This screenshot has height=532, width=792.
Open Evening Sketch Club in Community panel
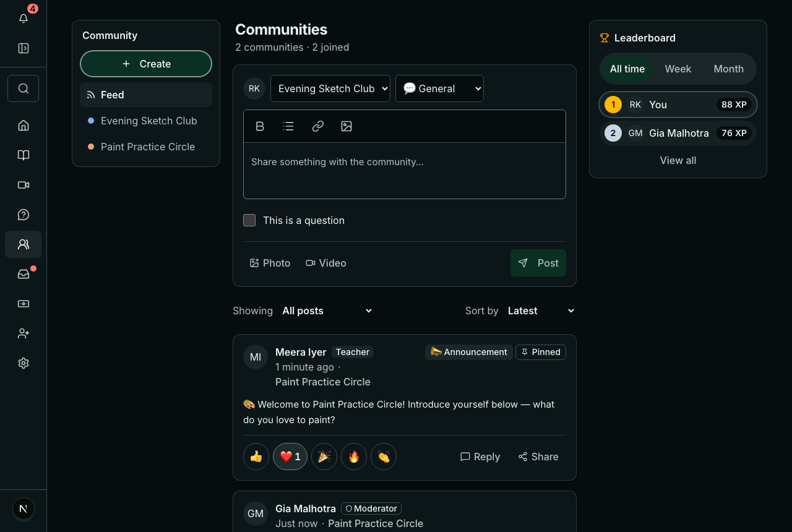click(x=146, y=121)
